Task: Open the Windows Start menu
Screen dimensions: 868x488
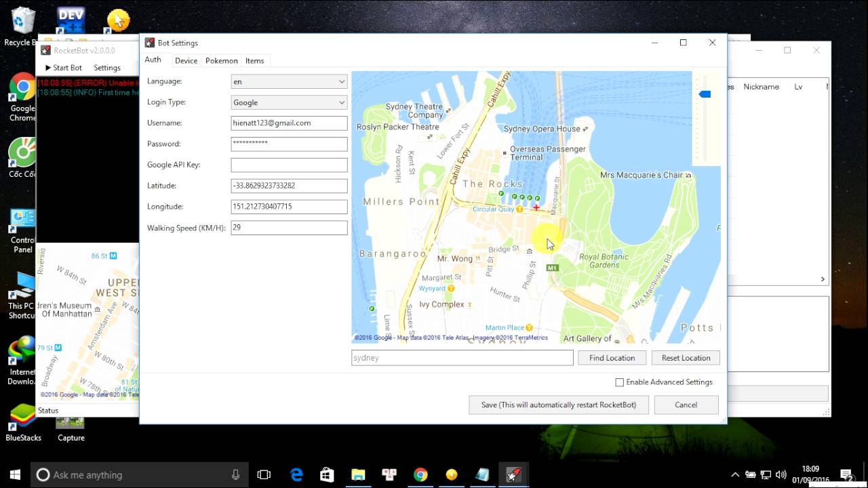Action: tap(15, 474)
